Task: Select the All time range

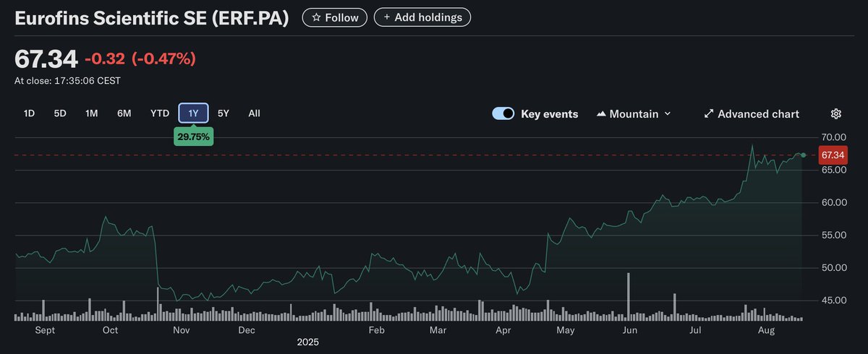Action: coord(254,113)
